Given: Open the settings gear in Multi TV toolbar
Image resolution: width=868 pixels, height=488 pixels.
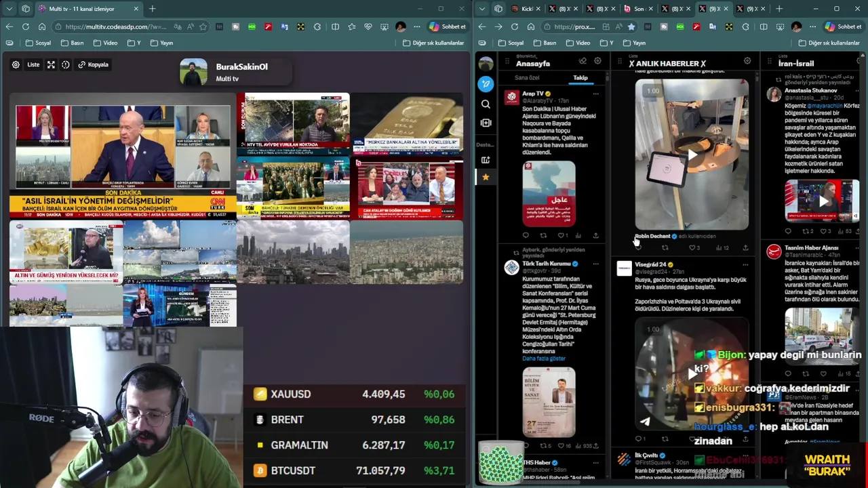Looking at the screenshot, I should [16, 64].
